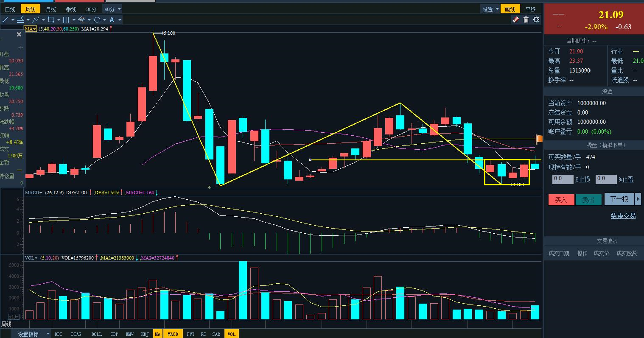Click the small down arrow marker below chart

click(x=209, y=187)
